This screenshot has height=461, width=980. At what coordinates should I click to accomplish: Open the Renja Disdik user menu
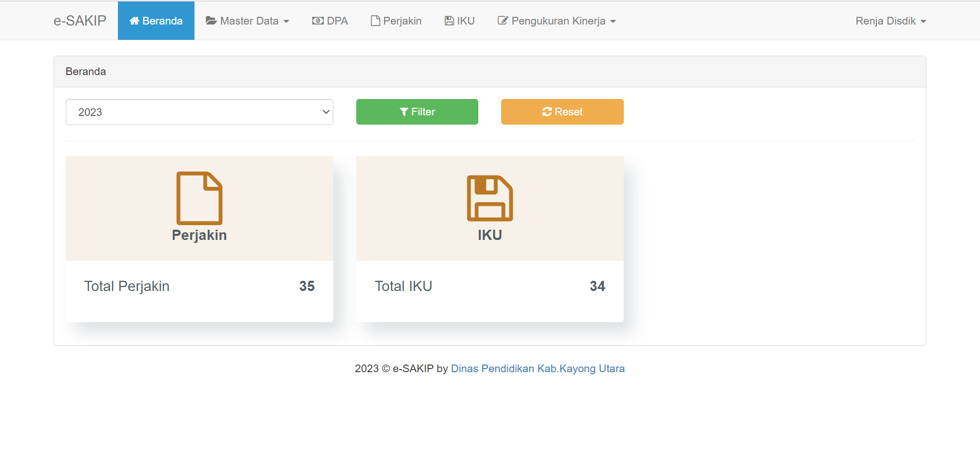890,21
